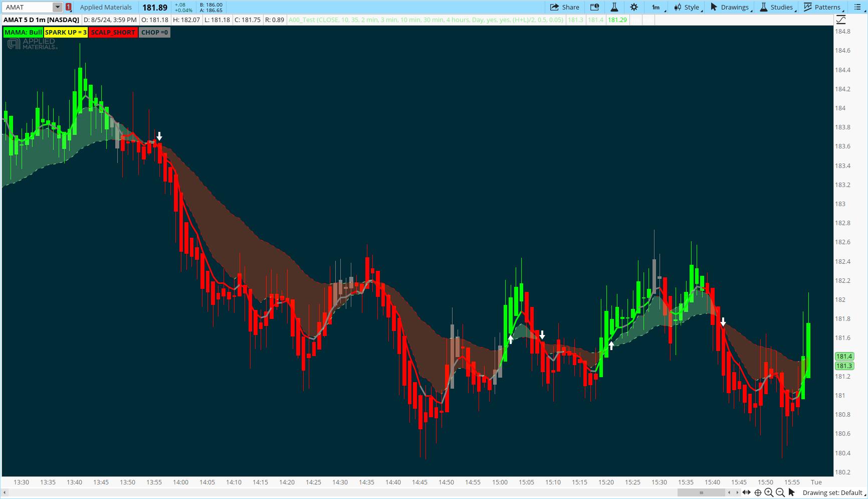The image size is (868, 499).
Task: Click the 180.2 price axis label
Action: click(x=843, y=472)
